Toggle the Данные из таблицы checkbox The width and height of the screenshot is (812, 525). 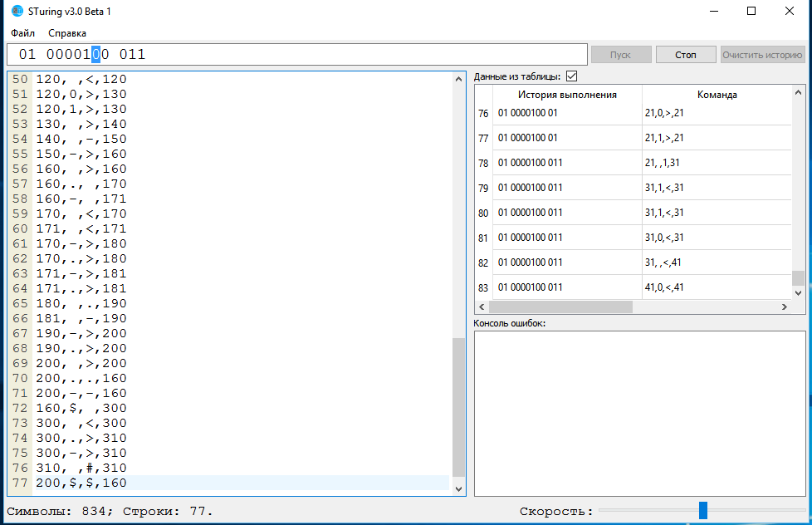[572, 76]
